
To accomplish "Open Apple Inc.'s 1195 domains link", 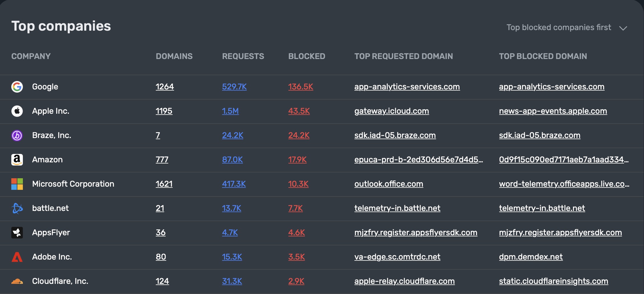I will tap(164, 111).
